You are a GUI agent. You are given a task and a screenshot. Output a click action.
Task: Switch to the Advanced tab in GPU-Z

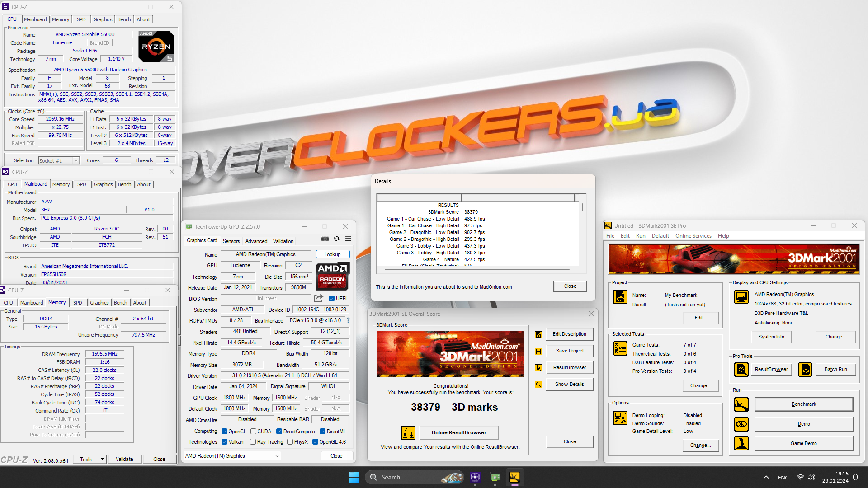[x=256, y=241]
